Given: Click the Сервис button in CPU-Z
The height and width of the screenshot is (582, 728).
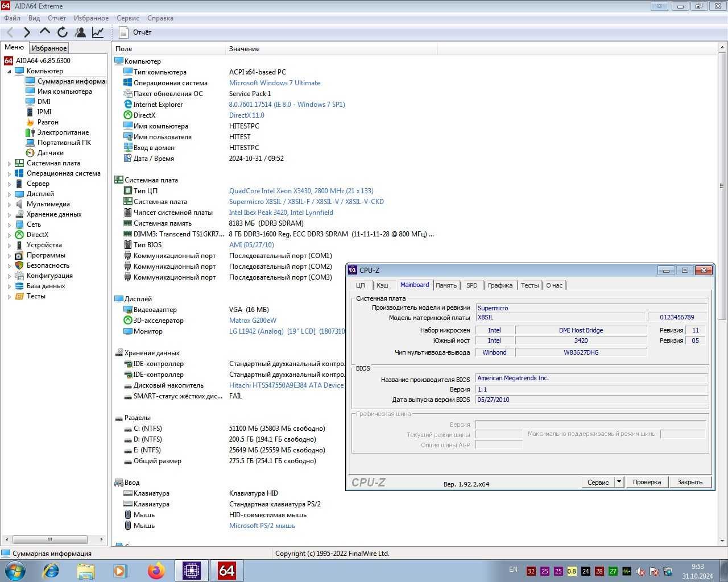Looking at the screenshot, I should coord(598,482).
